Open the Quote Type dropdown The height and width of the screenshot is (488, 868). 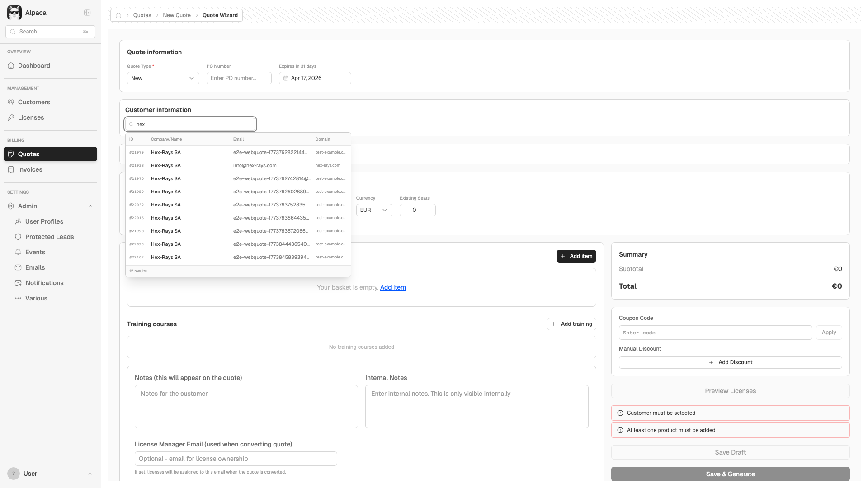(x=163, y=78)
